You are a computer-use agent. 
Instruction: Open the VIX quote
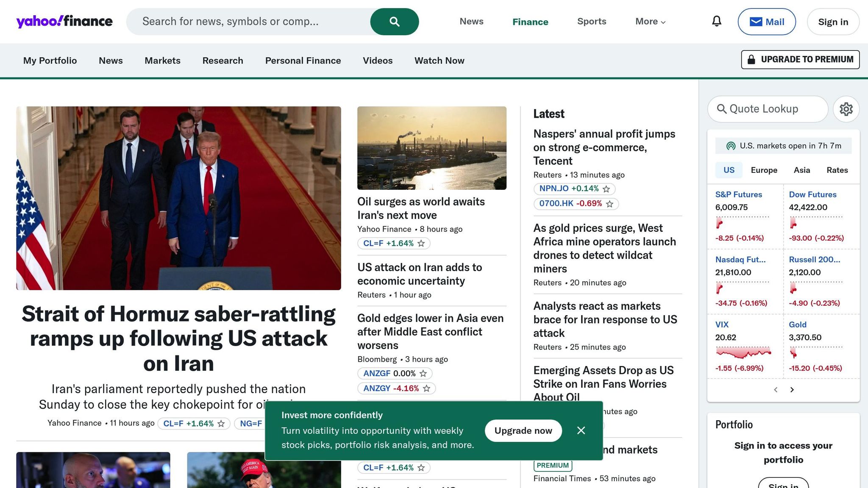(722, 325)
